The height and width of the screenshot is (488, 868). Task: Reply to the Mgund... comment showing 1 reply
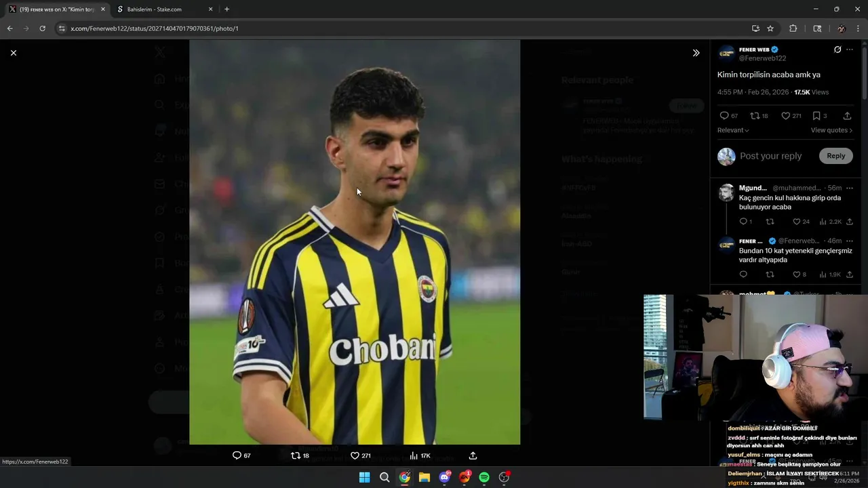coord(745,222)
